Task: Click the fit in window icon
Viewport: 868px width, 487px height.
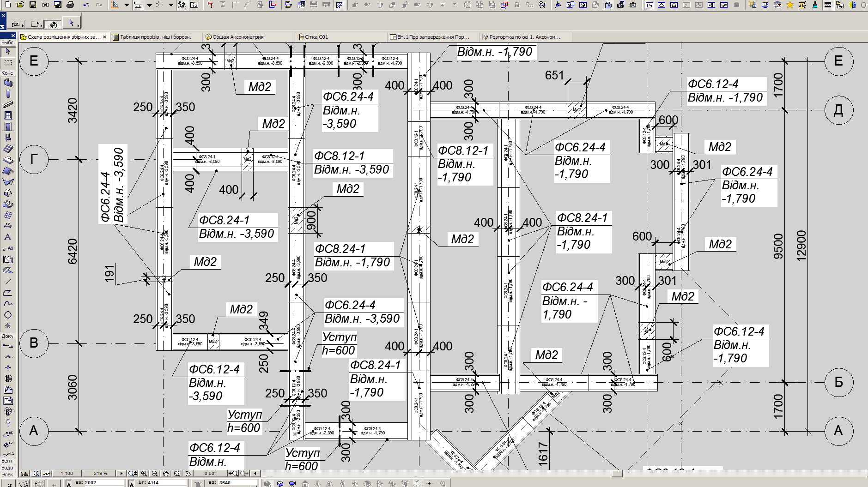Action: (177, 473)
